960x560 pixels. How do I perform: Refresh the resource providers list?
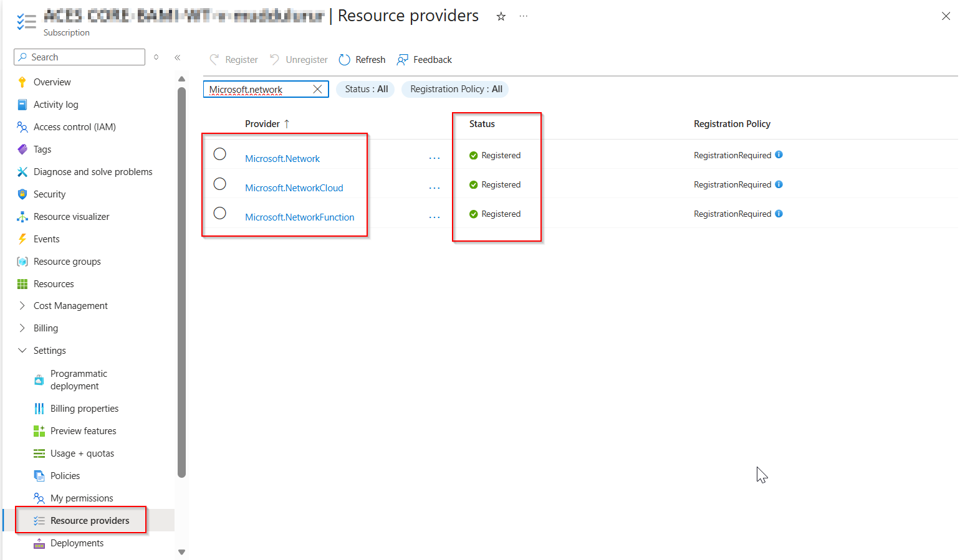click(x=362, y=60)
